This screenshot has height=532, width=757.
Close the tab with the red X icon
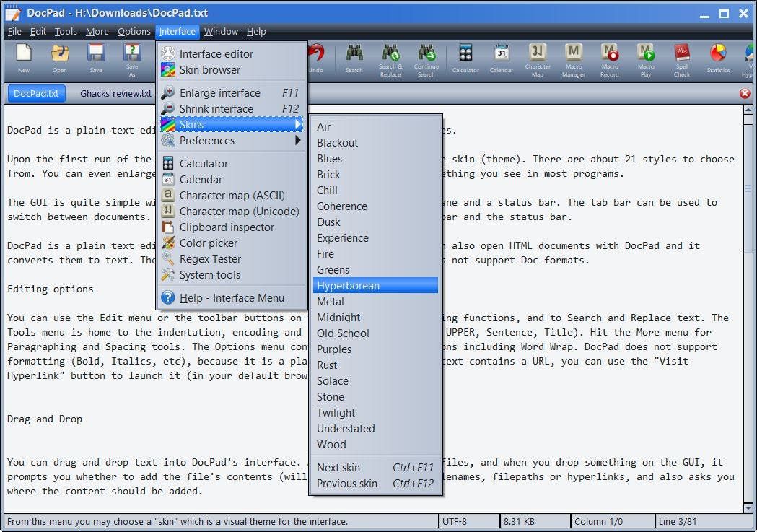coord(745,93)
